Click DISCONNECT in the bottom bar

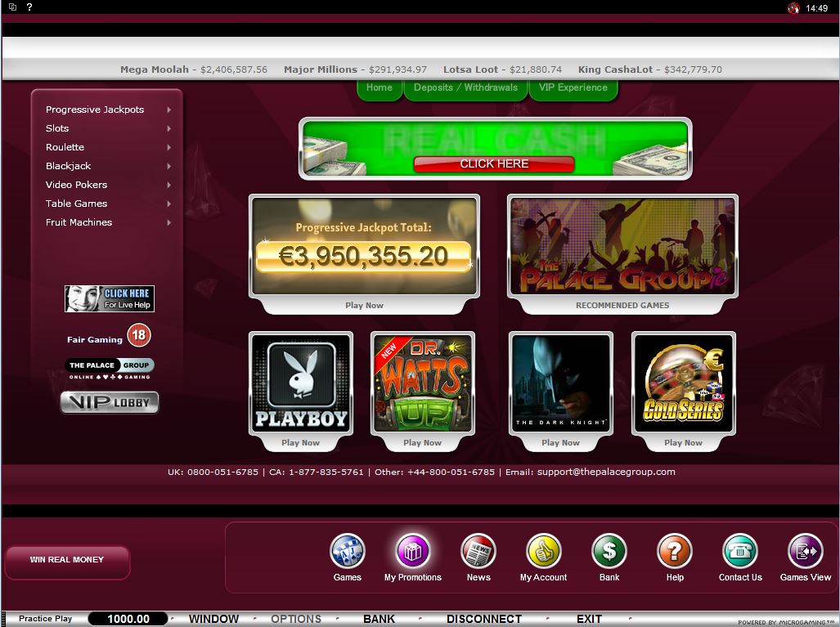coord(483,619)
